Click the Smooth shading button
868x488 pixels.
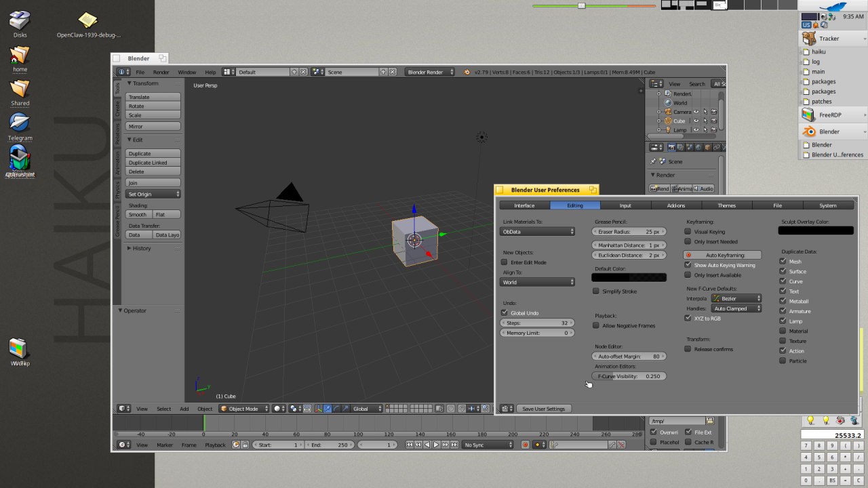point(138,215)
